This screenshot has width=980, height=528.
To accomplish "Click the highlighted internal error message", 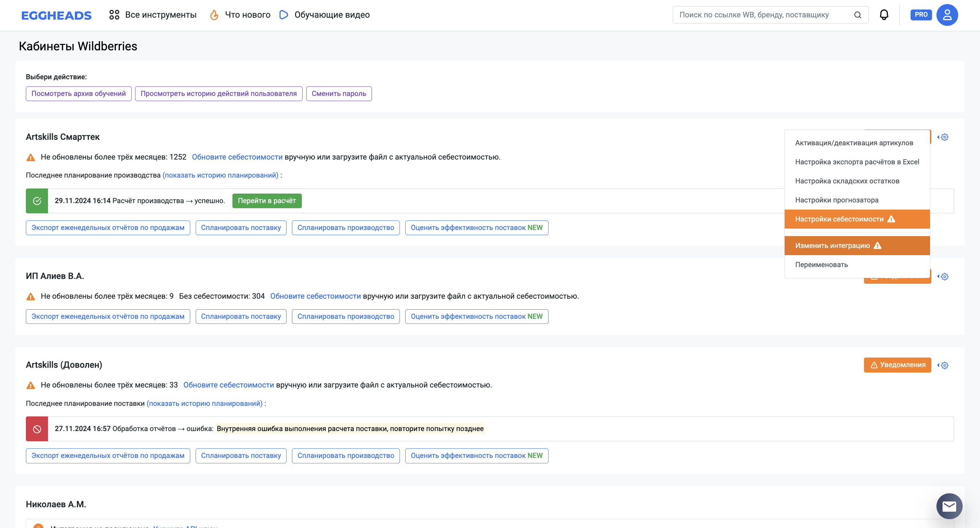I will tap(350, 429).
